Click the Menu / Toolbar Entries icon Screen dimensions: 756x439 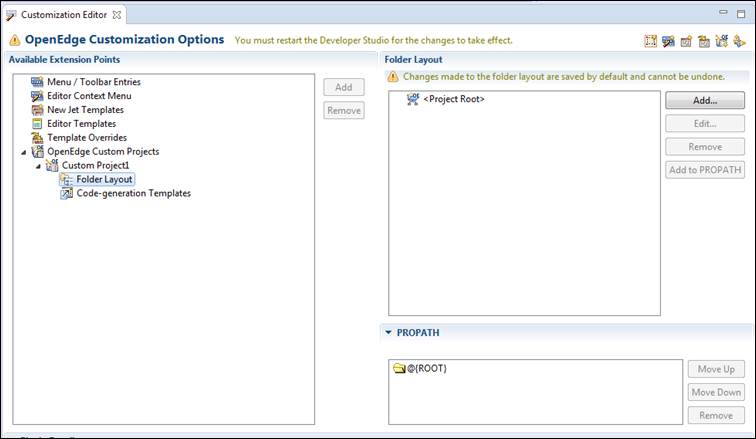point(37,82)
